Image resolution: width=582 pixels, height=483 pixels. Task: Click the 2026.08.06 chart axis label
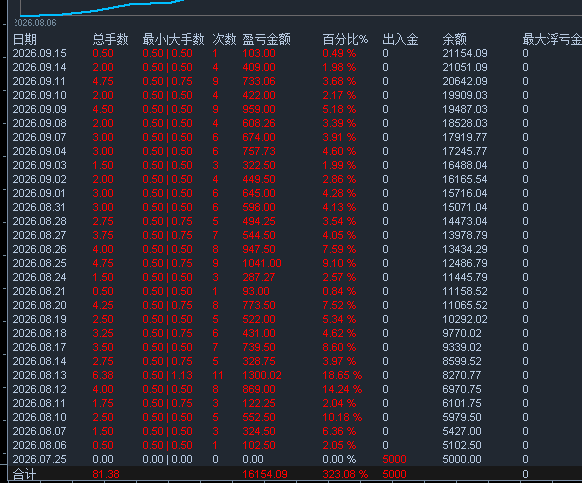click(35, 23)
